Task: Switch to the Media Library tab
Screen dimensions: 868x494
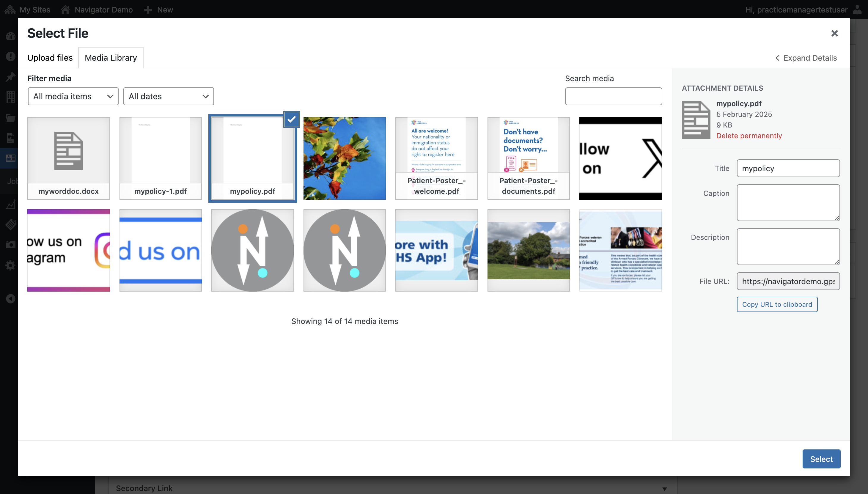Action: click(111, 58)
